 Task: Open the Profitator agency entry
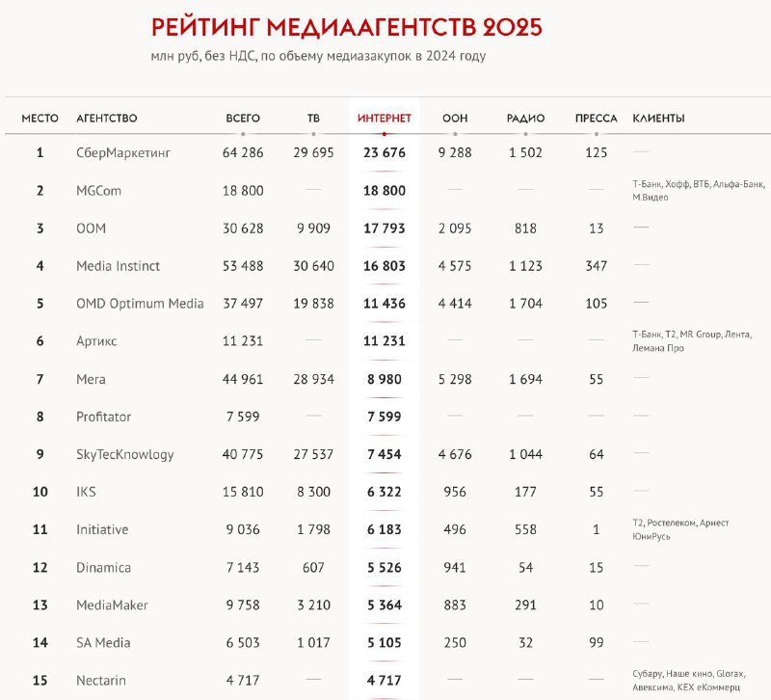point(104,417)
